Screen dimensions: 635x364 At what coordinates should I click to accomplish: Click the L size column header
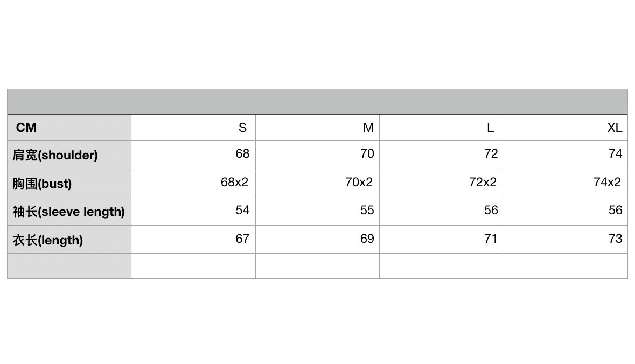[490, 128]
